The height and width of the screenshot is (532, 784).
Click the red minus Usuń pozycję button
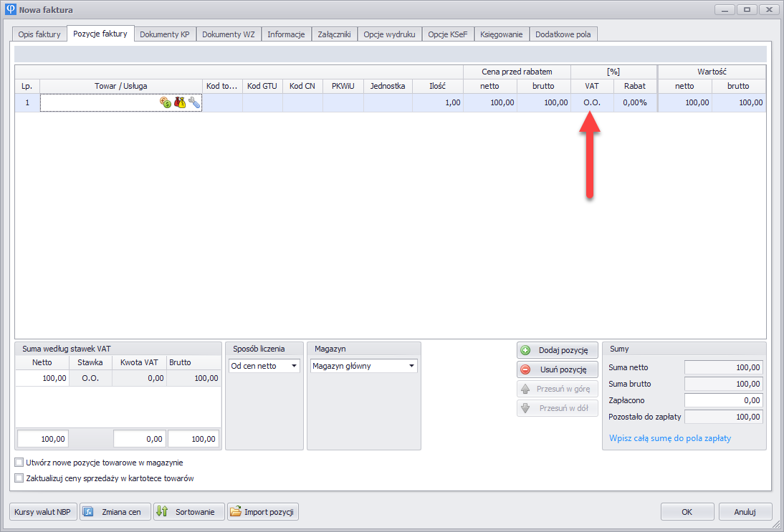pyautogui.click(x=557, y=369)
